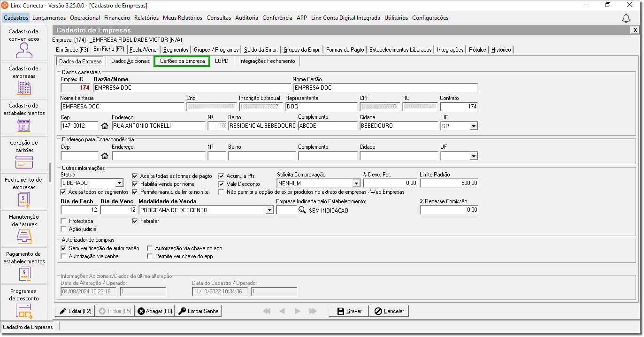
Task: Switch to Cartões da Empresa tab
Action: click(x=182, y=61)
